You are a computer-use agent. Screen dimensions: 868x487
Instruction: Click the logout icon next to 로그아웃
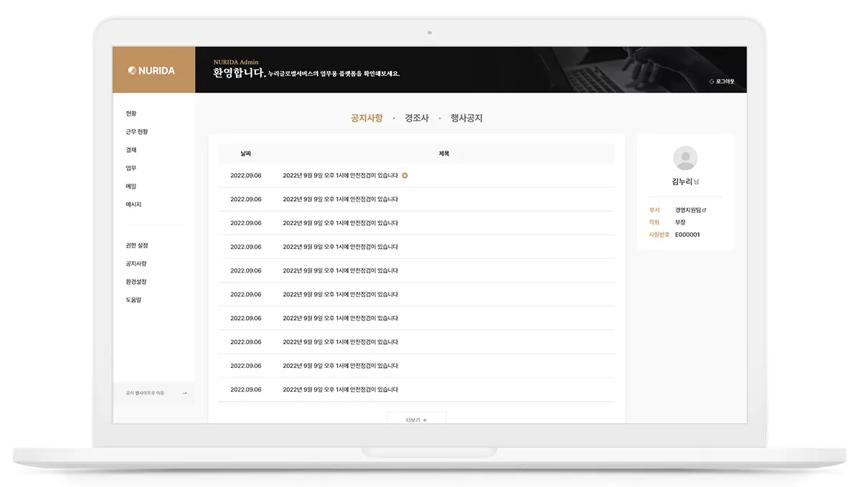712,82
